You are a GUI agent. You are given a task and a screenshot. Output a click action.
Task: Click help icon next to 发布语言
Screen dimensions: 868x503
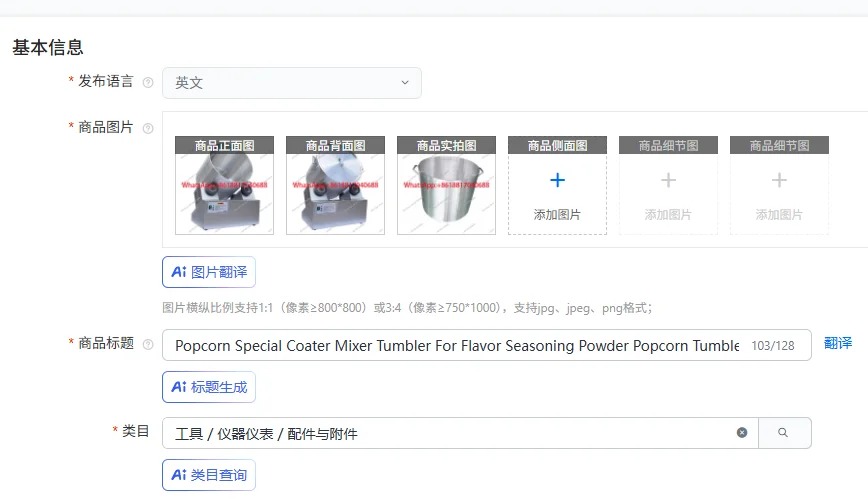pos(148,82)
